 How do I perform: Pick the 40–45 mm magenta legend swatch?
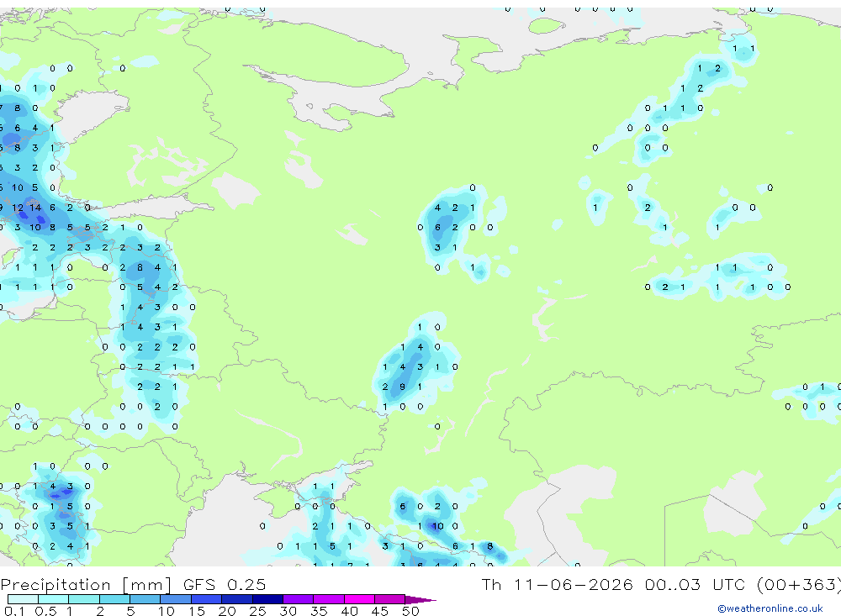click(359, 599)
